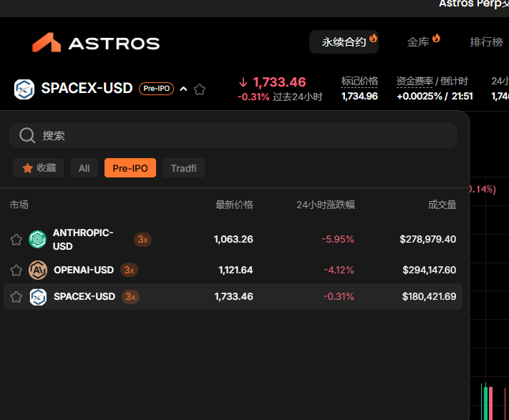Click the search magnifier icon
Viewport: 509px width, 420px height.
click(x=27, y=135)
